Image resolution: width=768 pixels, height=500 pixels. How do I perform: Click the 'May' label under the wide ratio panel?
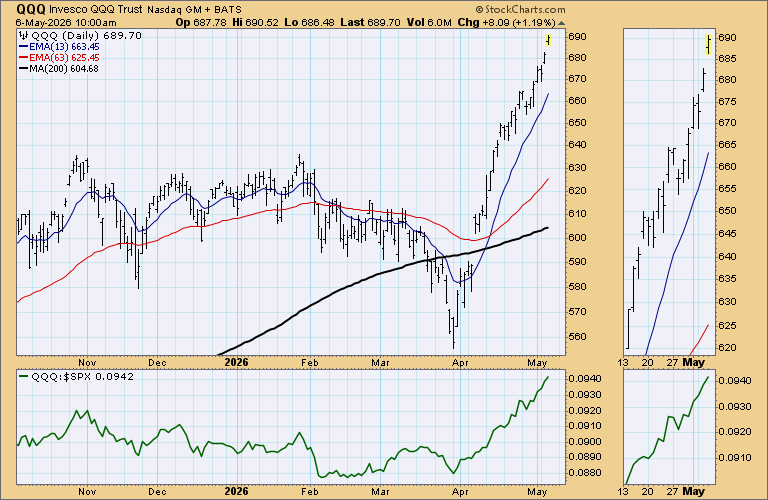click(x=537, y=491)
